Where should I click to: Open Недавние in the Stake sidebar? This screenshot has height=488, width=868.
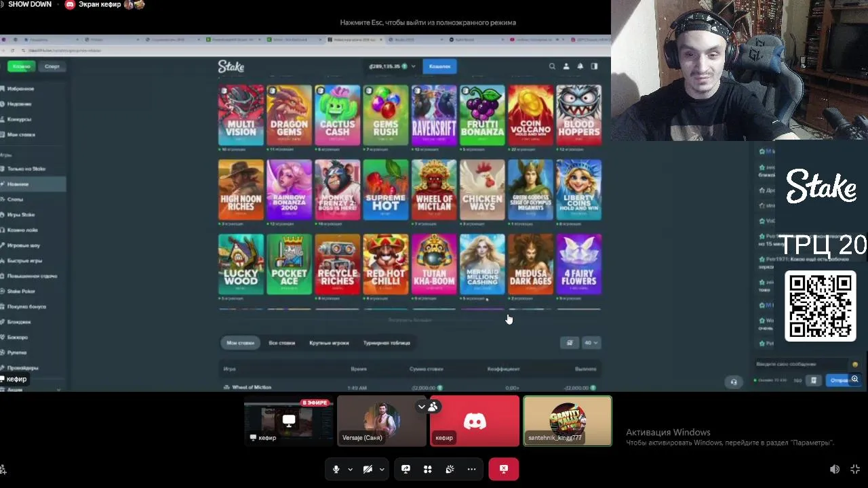tap(19, 104)
